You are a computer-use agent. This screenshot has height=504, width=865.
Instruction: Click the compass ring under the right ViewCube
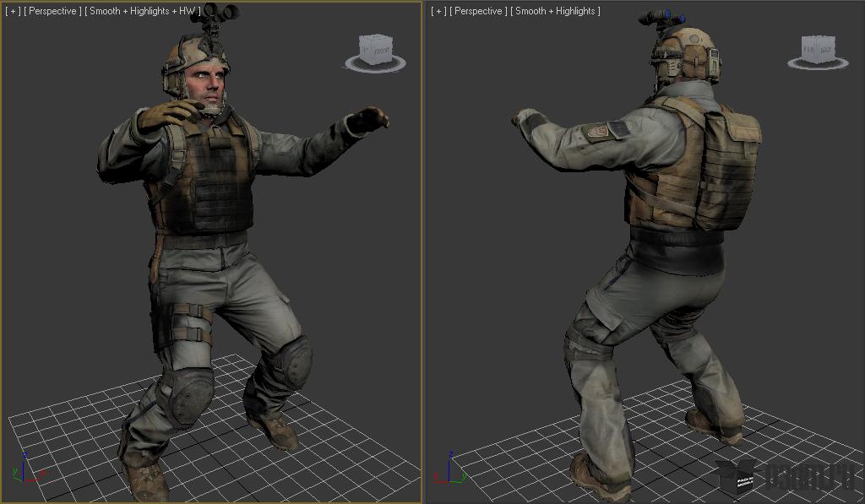pos(818,63)
